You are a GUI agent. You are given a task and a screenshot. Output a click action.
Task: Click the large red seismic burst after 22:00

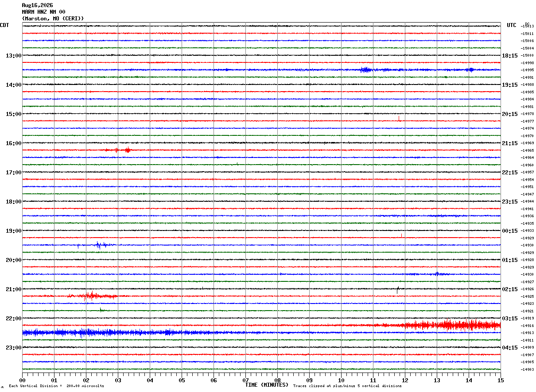452,325
